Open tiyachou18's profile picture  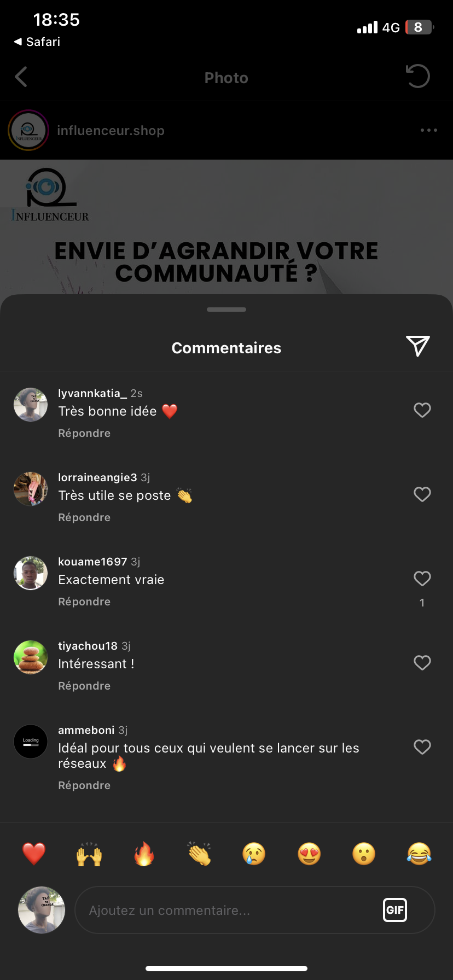(x=31, y=657)
